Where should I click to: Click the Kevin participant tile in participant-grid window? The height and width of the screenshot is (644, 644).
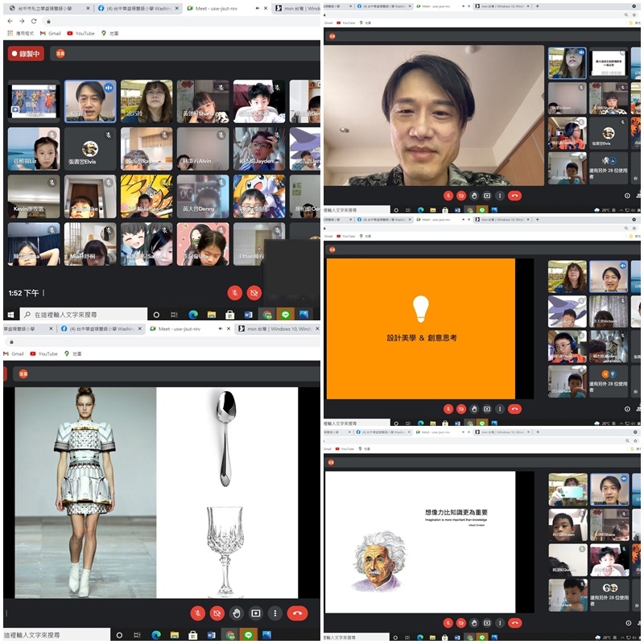(34, 196)
